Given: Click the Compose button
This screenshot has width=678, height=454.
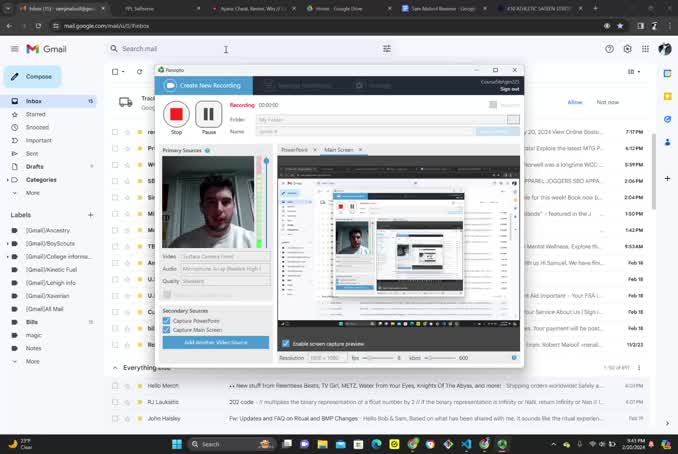Looking at the screenshot, I should pos(32,76).
